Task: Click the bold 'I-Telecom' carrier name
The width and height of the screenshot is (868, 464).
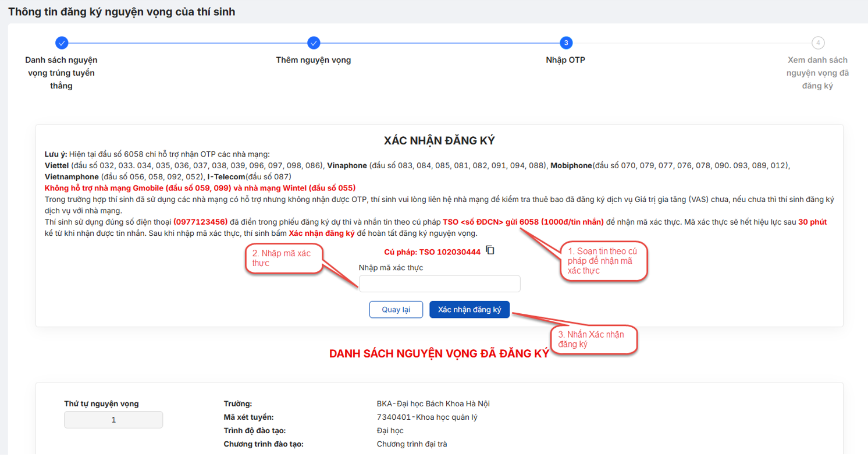Action: (x=226, y=176)
